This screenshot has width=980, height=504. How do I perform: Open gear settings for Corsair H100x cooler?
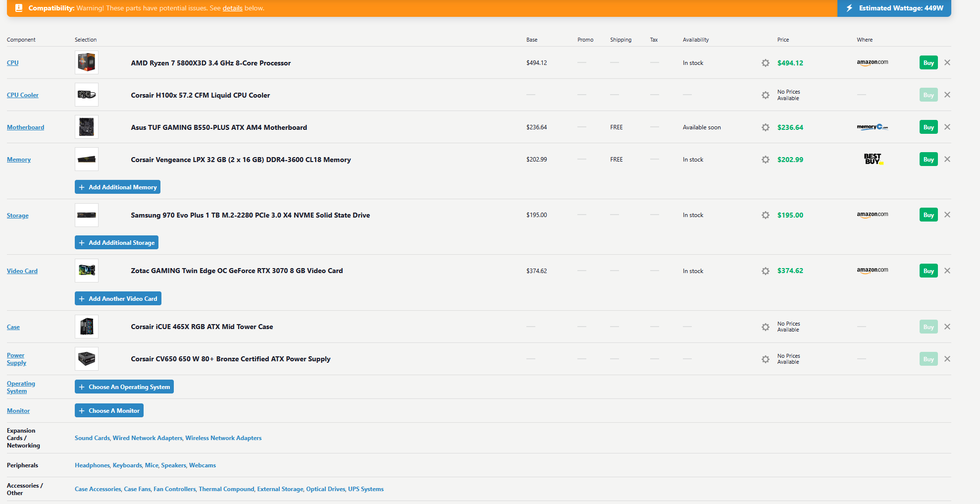(x=766, y=95)
